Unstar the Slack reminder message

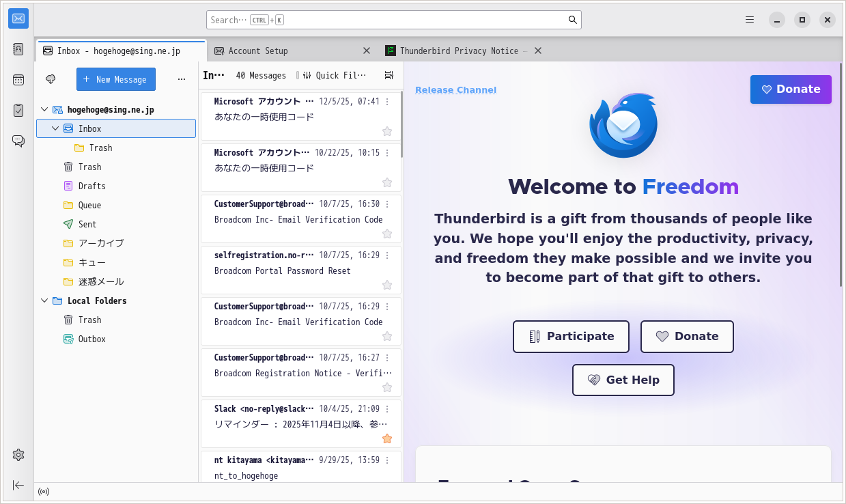pos(387,438)
